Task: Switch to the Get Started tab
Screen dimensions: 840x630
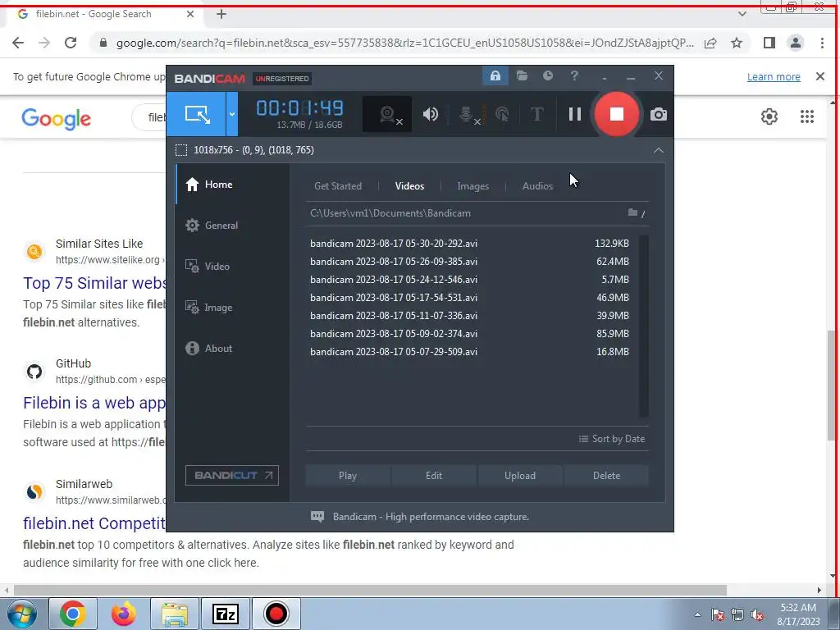Action: (x=338, y=186)
